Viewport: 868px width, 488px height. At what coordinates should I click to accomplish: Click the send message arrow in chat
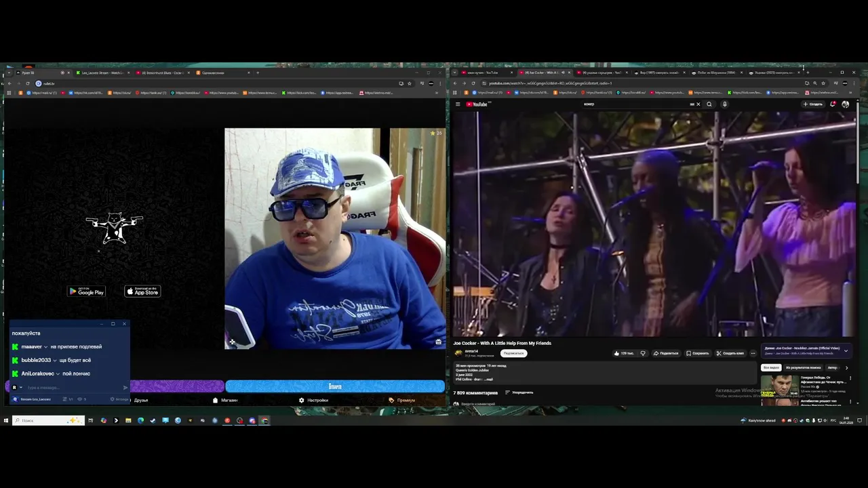coord(125,388)
